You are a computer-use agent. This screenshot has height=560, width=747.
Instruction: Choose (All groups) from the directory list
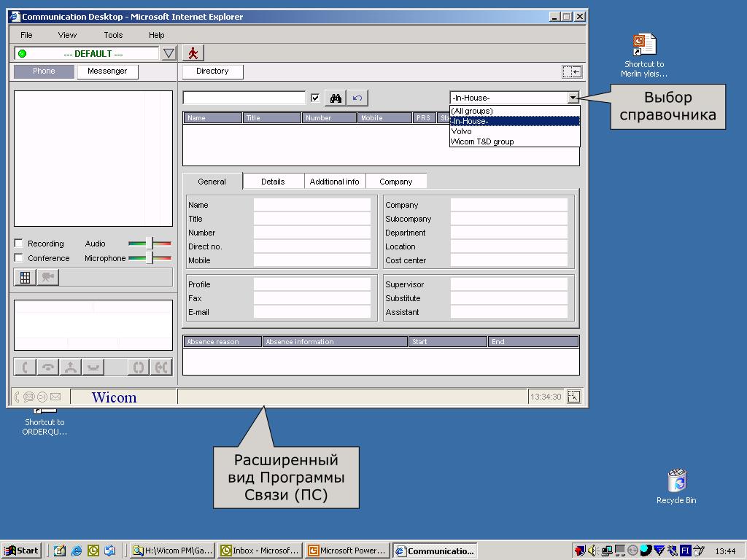click(x=514, y=111)
